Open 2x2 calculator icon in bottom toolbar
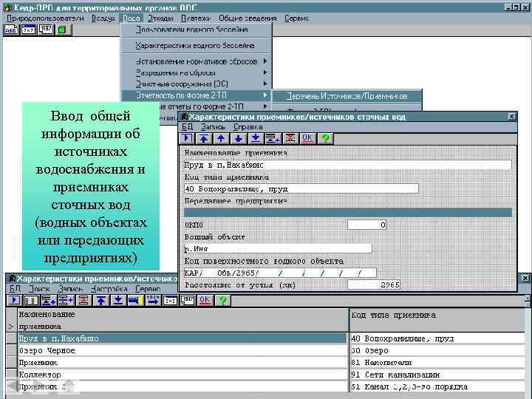 (171, 300)
